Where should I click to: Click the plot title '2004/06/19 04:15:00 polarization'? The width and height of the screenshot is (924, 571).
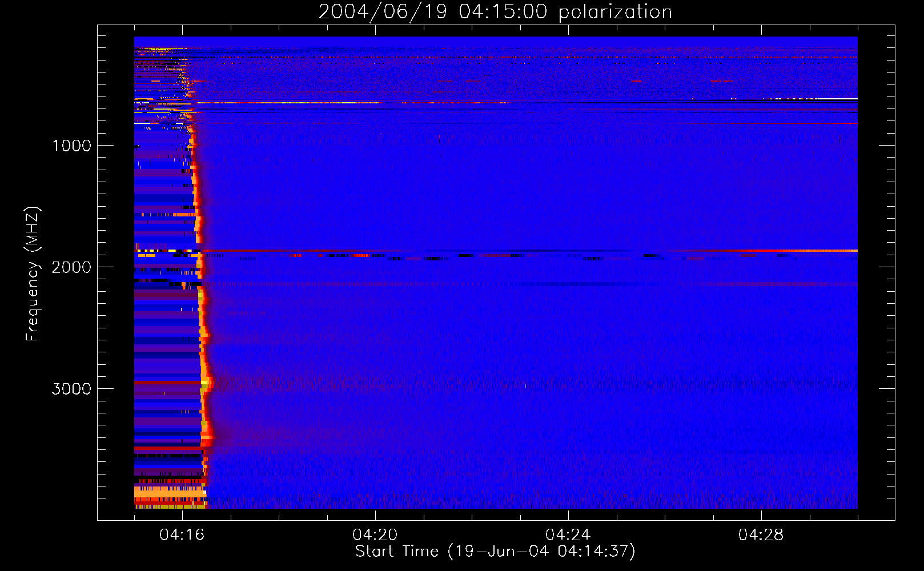tap(495, 11)
